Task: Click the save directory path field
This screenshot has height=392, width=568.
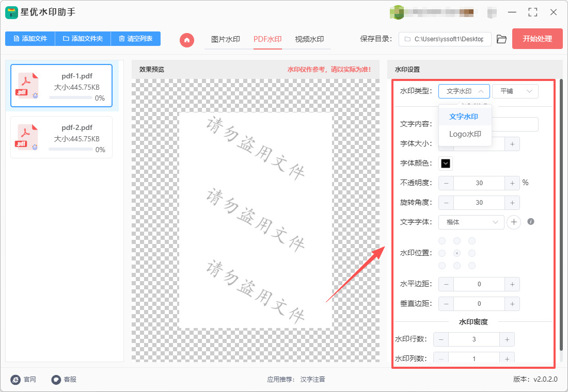Action: click(445, 39)
